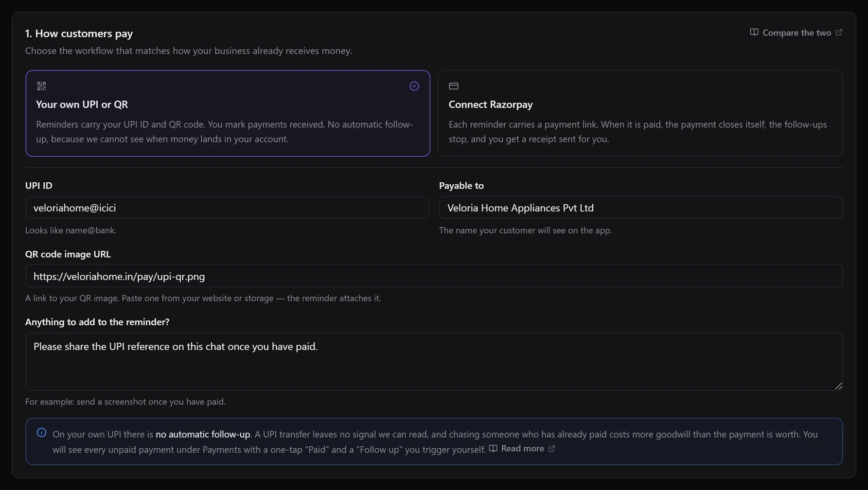Click the 'no automatic follow-up' info banner
The width and height of the screenshot is (868, 490).
[x=434, y=441]
